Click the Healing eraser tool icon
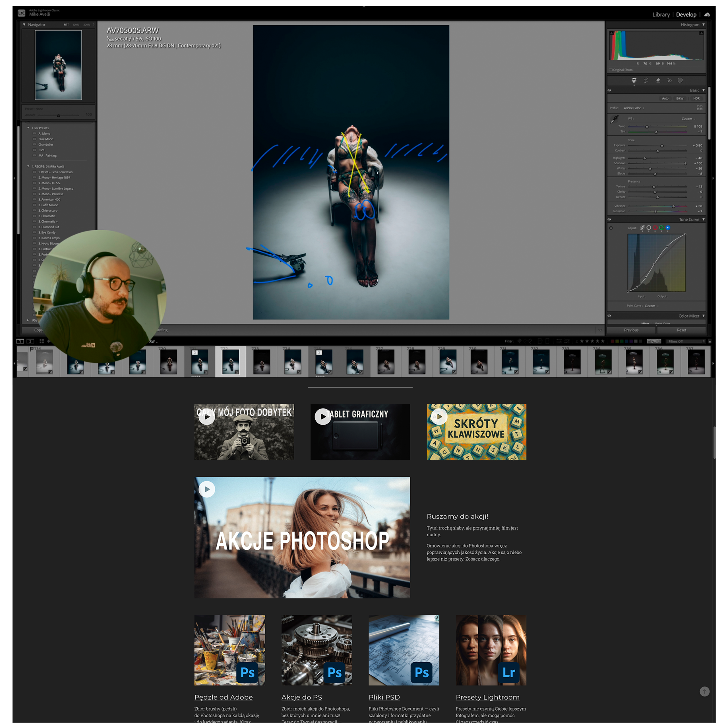 (x=658, y=80)
